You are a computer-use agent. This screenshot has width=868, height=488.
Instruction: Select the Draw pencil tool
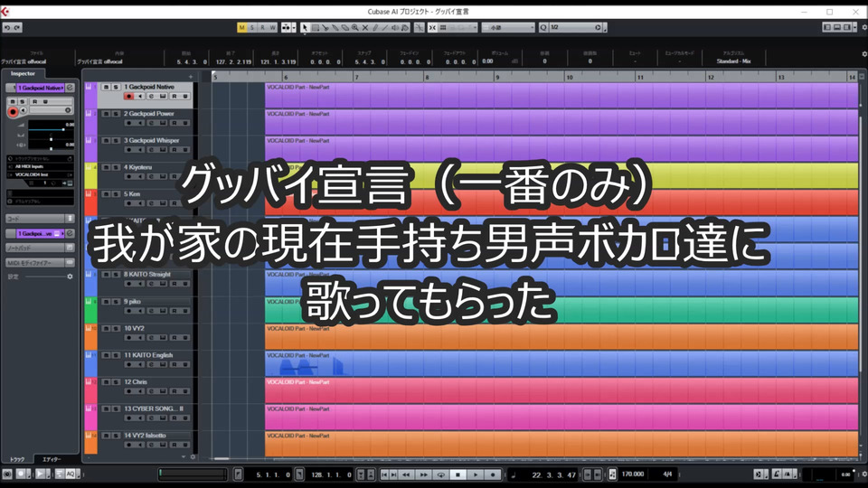coord(374,28)
